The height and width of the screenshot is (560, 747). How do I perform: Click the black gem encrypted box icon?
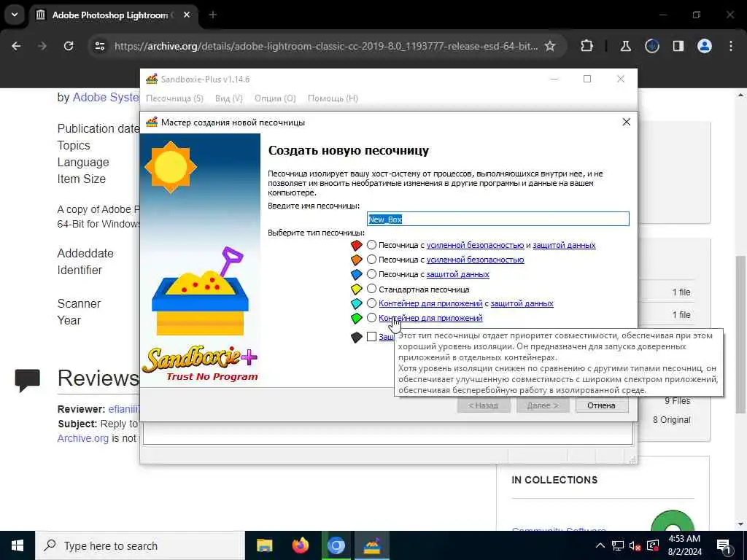pyautogui.click(x=356, y=338)
